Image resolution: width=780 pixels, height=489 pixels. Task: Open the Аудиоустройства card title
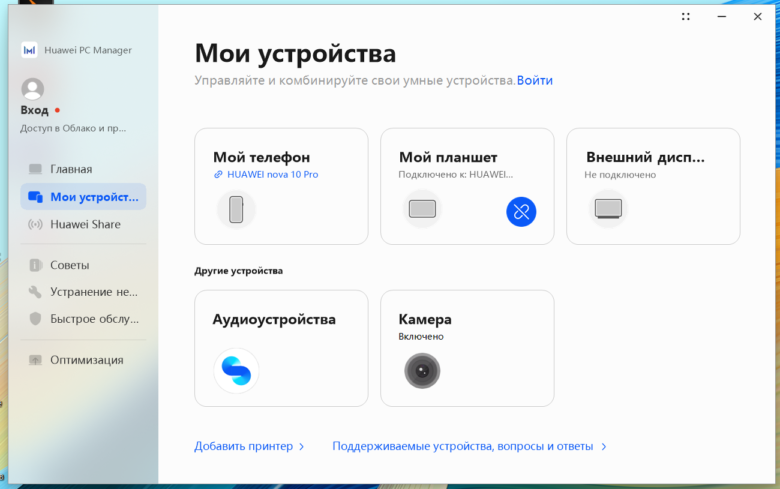(274, 319)
